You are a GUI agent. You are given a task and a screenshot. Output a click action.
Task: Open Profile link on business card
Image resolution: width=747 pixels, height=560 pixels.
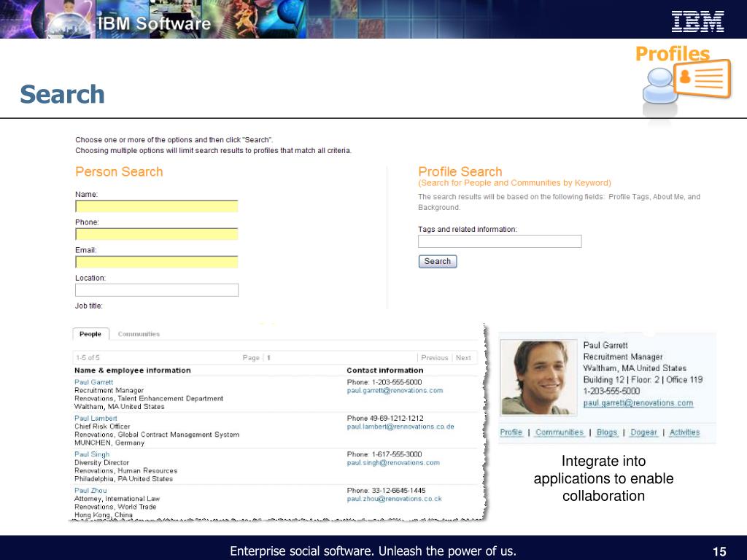511,432
